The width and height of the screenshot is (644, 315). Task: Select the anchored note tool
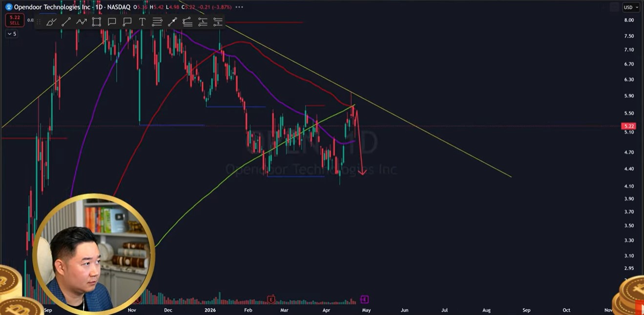point(127,22)
